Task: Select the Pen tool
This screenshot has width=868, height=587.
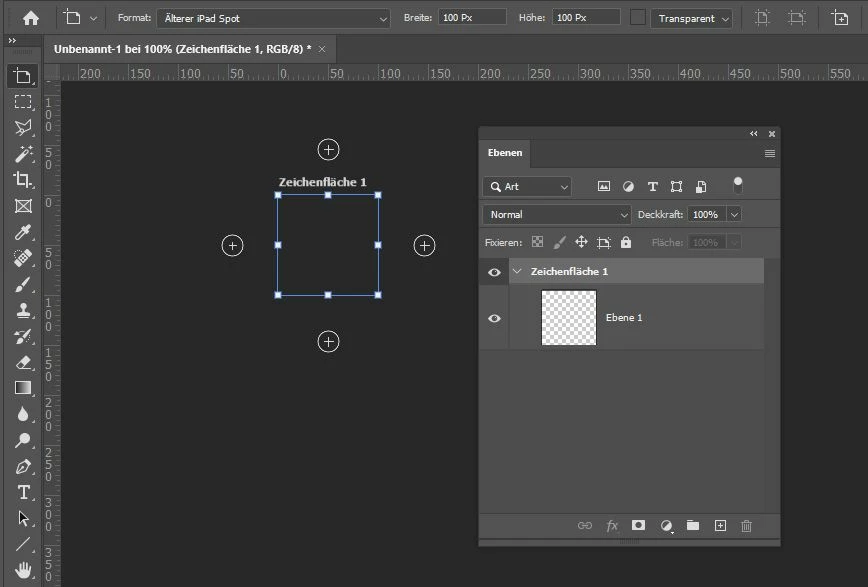Action: [x=23, y=466]
